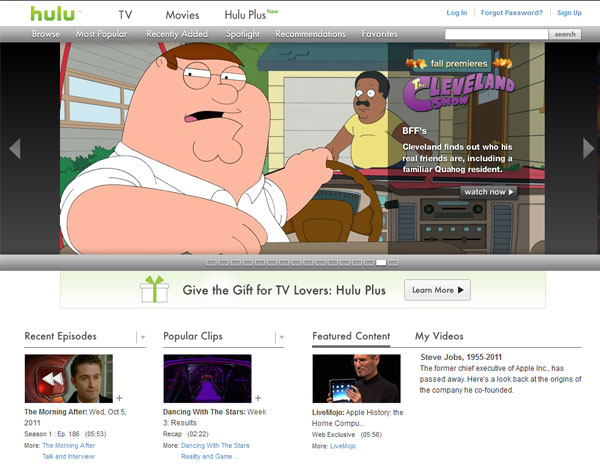
Task: Open Spotlight page
Action: [x=243, y=34]
